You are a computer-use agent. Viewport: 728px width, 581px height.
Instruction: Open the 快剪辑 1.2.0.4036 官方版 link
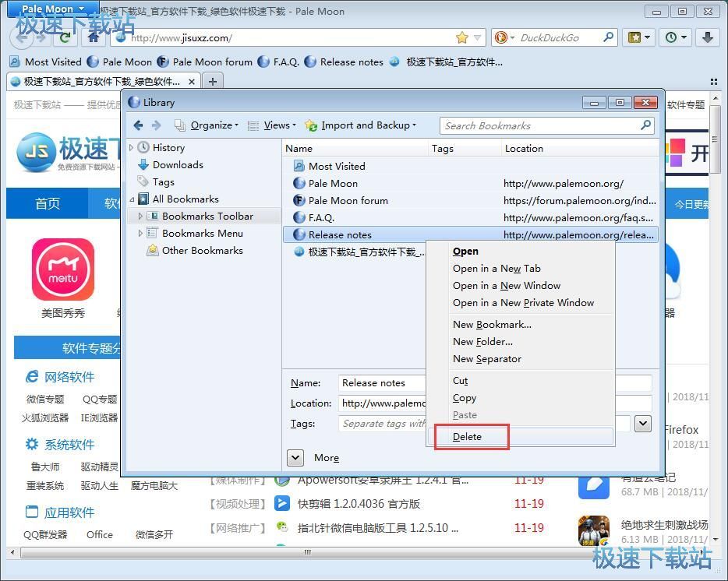359,503
